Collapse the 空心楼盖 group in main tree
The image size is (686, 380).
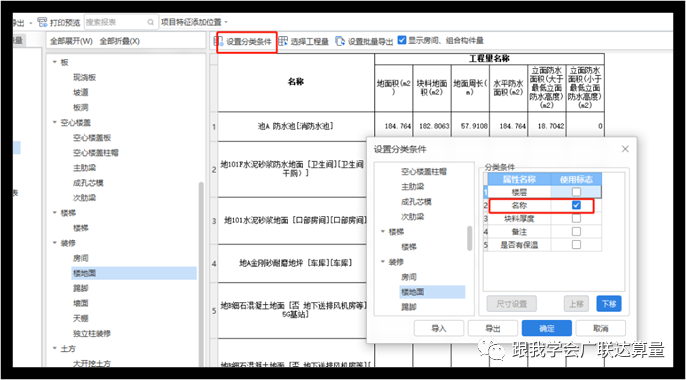click(x=55, y=122)
